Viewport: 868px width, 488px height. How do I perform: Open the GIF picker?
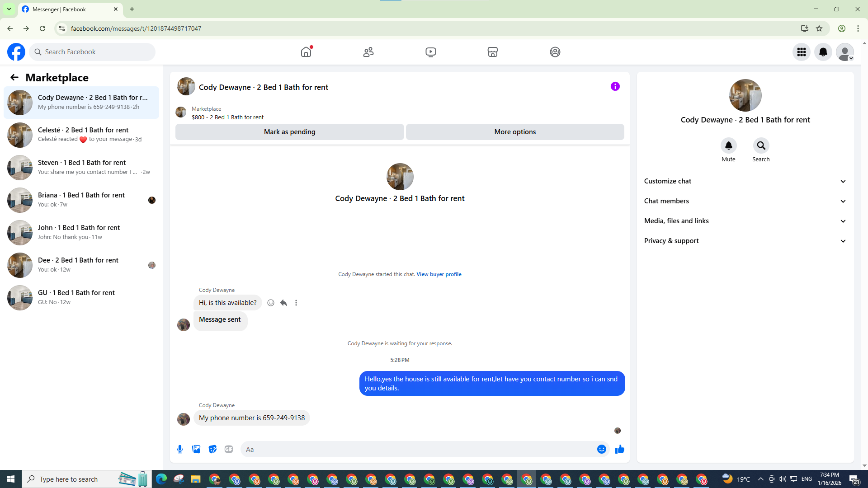[x=229, y=449]
